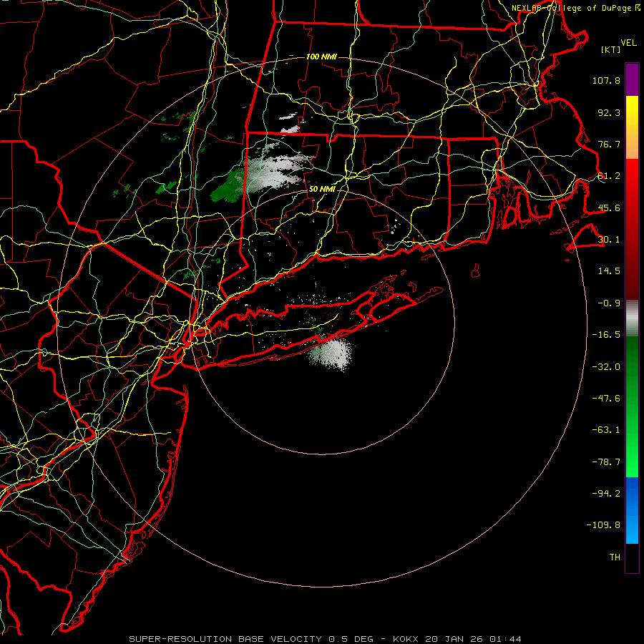Select the -94.2 velocity scale value
The image size is (644, 644).
pyautogui.click(x=606, y=494)
